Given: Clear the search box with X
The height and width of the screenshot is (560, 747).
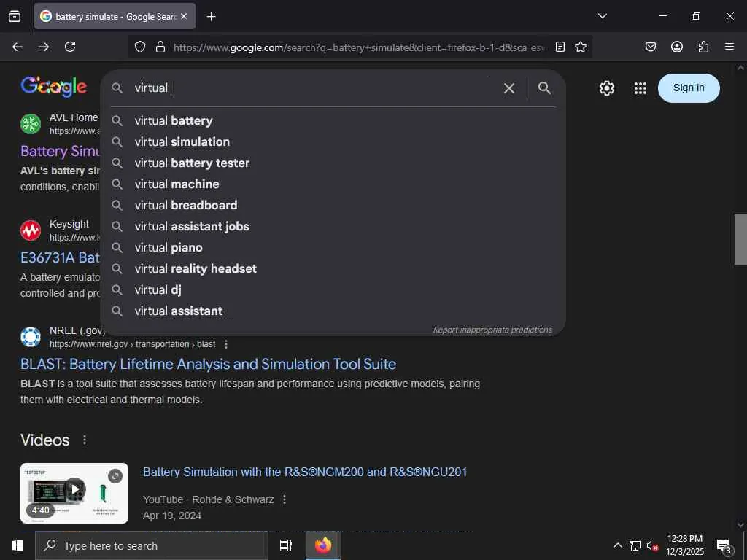Looking at the screenshot, I should (508, 88).
